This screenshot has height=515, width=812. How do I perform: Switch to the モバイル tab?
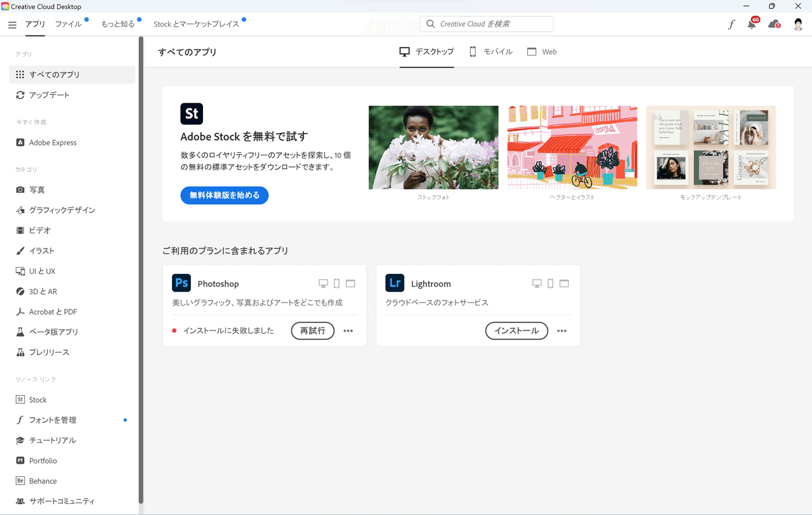point(490,52)
